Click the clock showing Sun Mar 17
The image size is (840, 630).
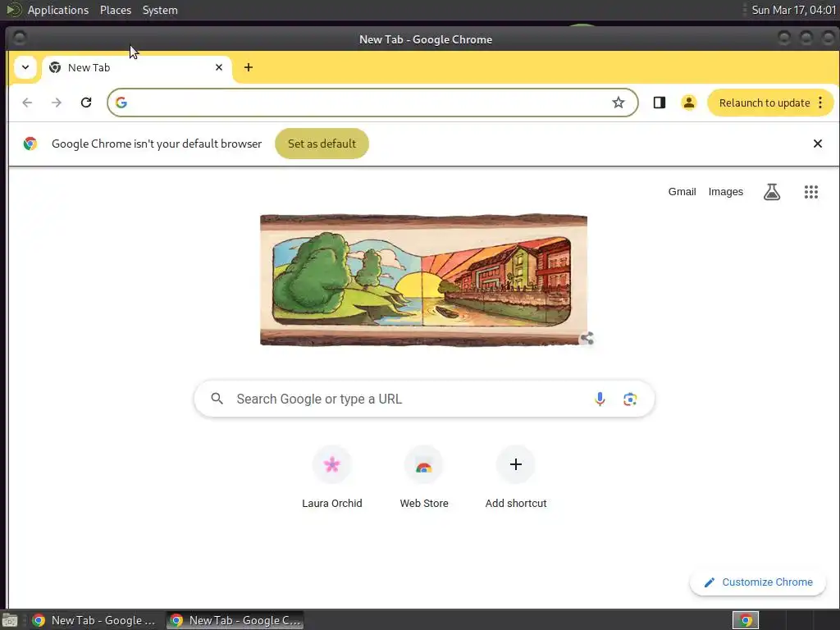coord(793,10)
